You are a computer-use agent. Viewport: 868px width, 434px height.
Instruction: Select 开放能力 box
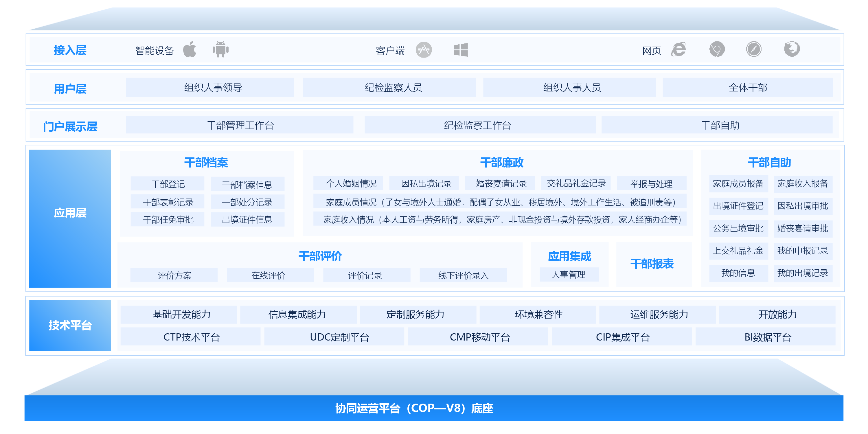pos(777,315)
